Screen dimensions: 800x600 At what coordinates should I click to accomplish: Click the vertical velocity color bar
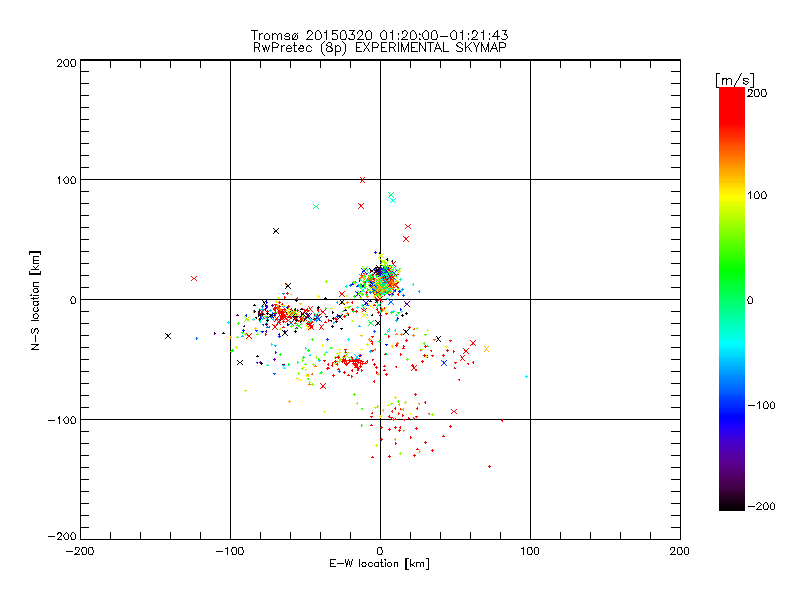(732, 299)
